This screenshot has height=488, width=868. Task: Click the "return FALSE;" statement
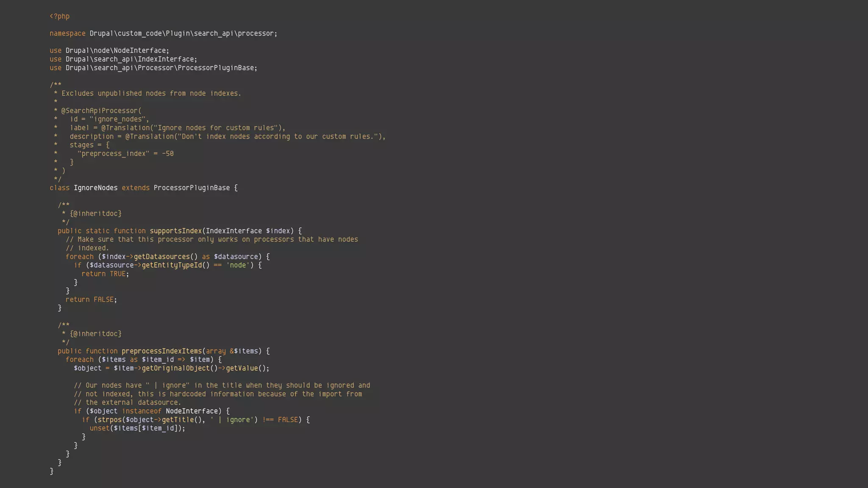[91, 299]
